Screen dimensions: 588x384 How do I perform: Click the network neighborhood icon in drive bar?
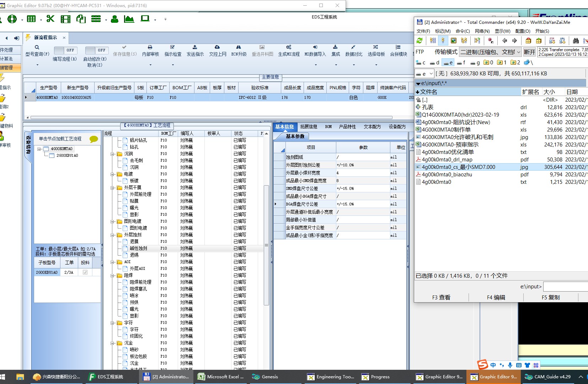tap(529, 63)
